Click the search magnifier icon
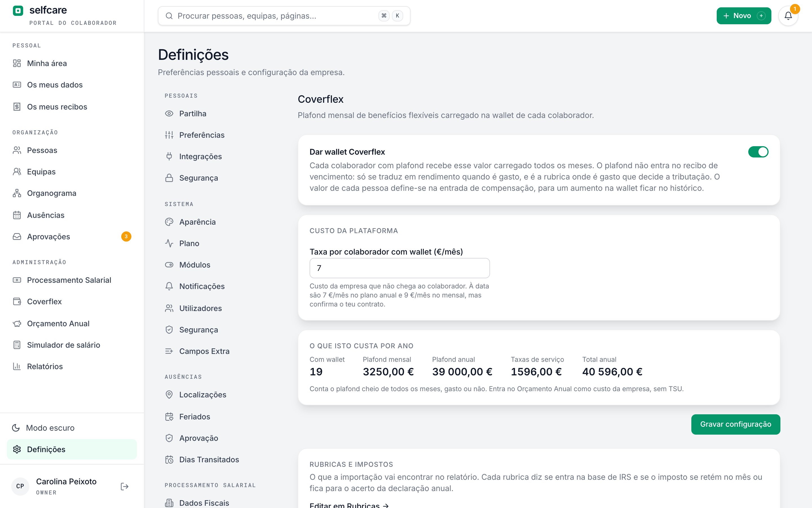The height and width of the screenshot is (508, 812). pos(169,16)
